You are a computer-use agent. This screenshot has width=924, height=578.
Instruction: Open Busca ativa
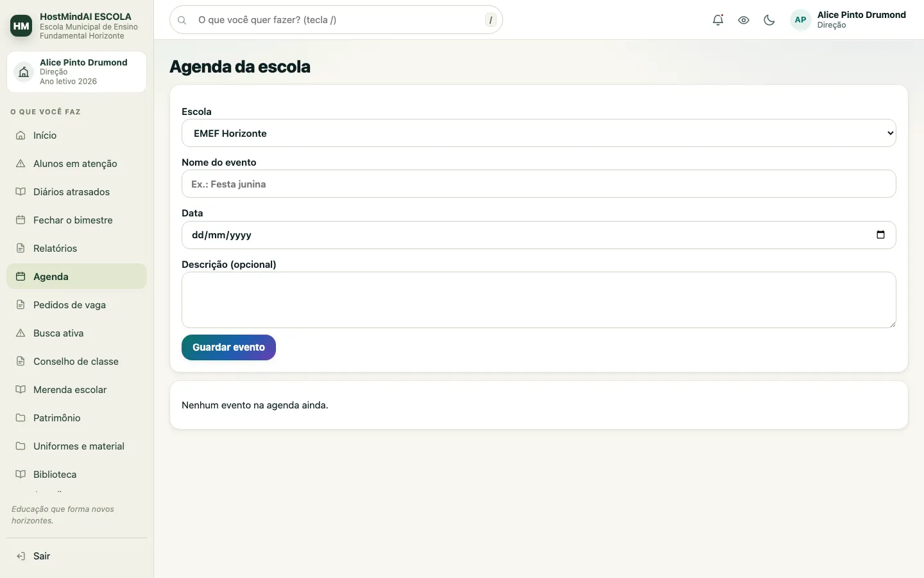[x=76, y=333]
